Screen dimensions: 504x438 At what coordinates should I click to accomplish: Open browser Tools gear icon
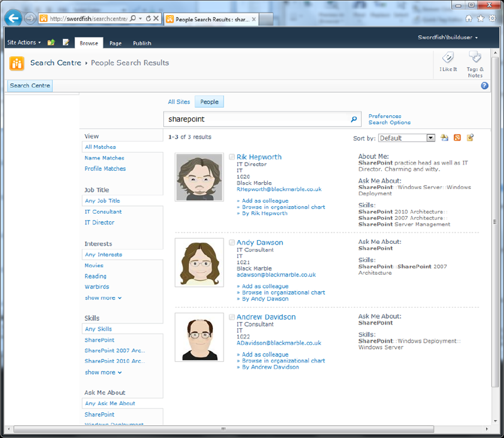(493, 18)
